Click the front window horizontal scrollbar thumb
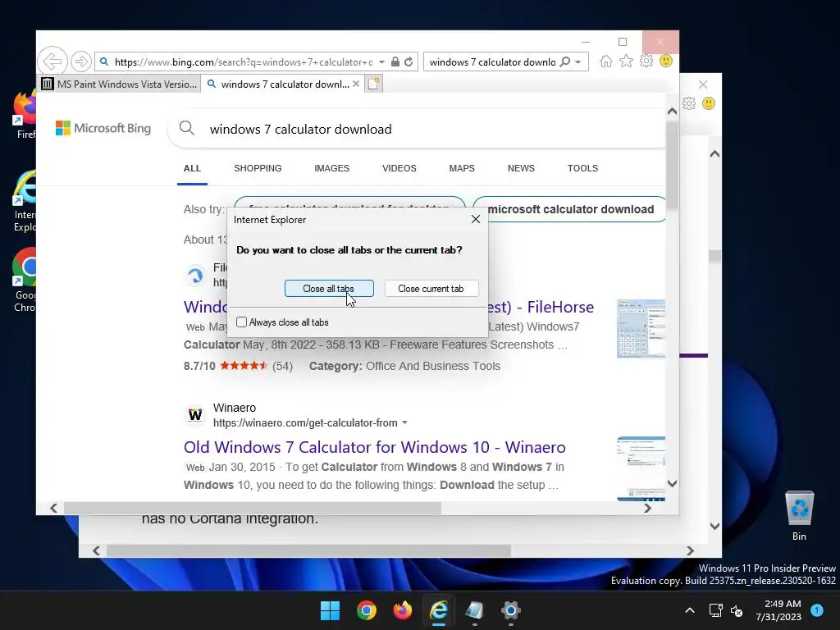The height and width of the screenshot is (630, 840). click(x=253, y=508)
